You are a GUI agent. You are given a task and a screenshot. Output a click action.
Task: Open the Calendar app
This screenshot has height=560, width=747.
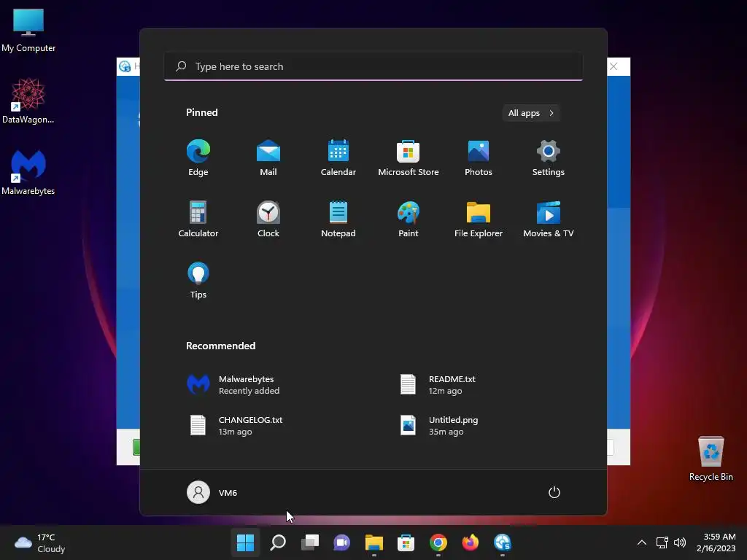pyautogui.click(x=338, y=158)
